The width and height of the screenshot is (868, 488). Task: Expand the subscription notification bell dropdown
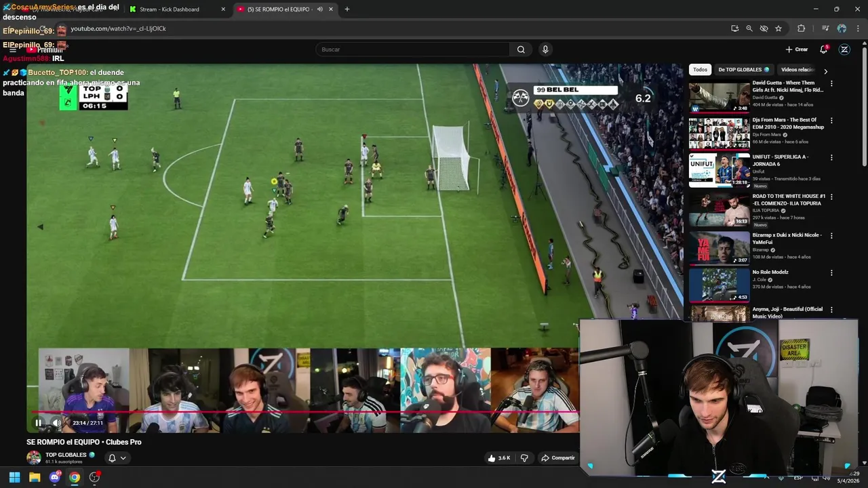click(x=117, y=458)
